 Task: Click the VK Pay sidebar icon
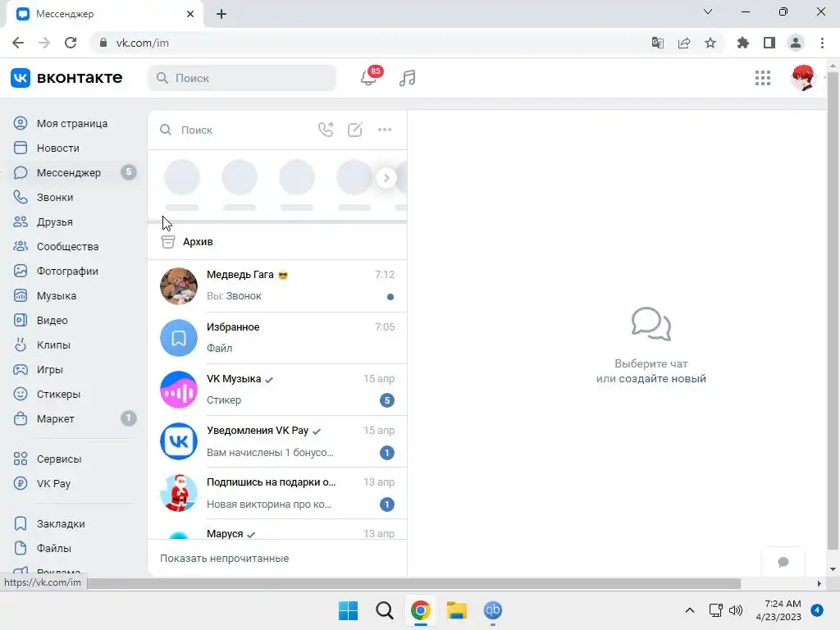(x=21, y=484)
